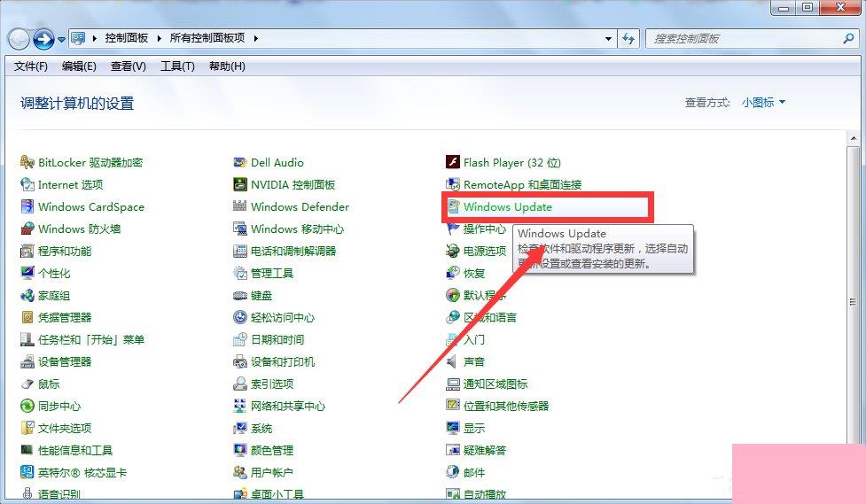This screenshot has width=866, height=504.
Task: Open Windows Defender icon
Action: click(239, 206)
